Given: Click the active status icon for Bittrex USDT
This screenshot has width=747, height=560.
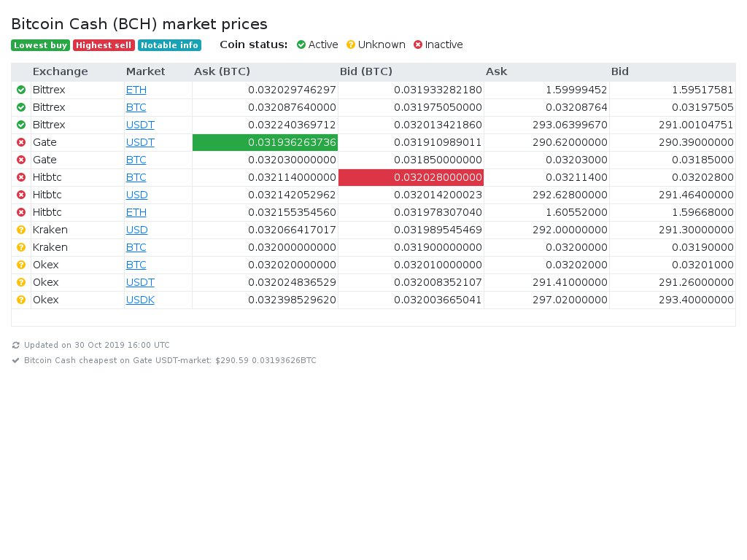Looking at the screenshot, I should (x=21, y=125).
